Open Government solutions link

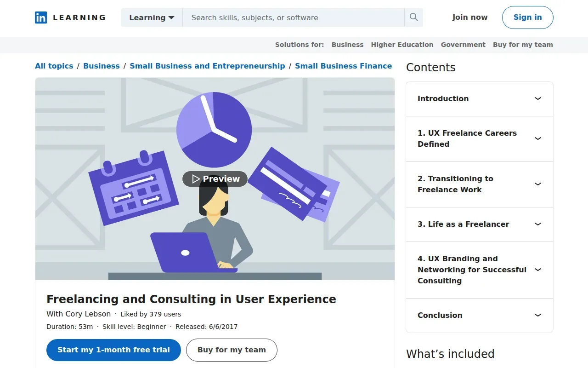click(463, 45)
